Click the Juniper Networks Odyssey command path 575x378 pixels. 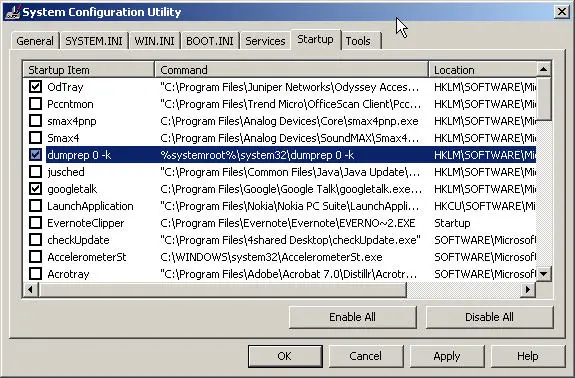tap(290, 87)
